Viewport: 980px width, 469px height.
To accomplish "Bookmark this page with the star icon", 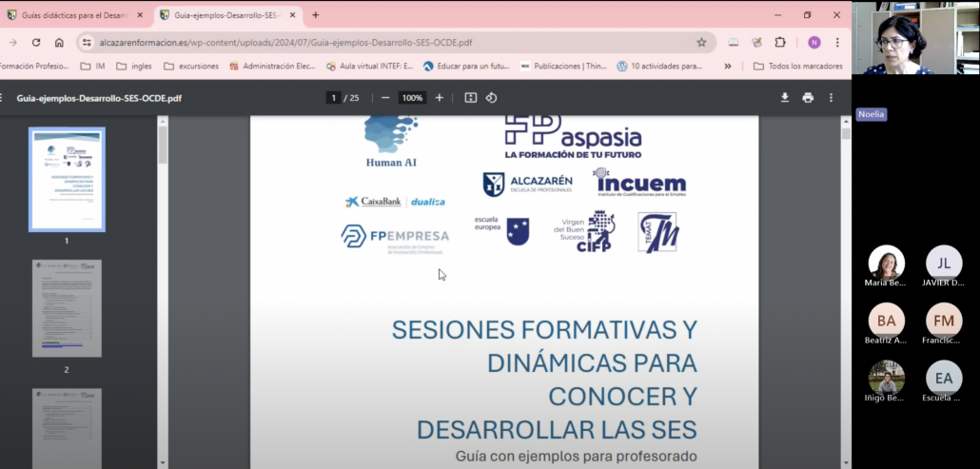I will coord(701,43).
